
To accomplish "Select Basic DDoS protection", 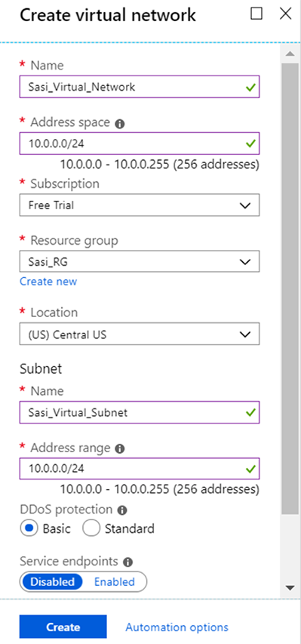I will click(x=29, y=528).
